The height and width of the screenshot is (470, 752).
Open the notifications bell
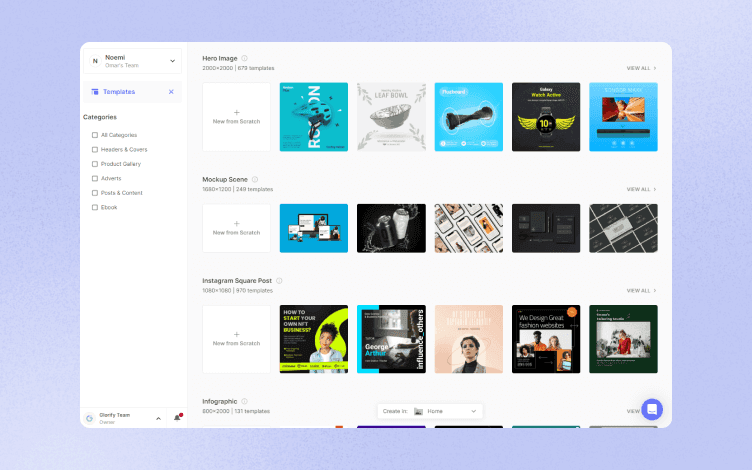pos(177,418)
